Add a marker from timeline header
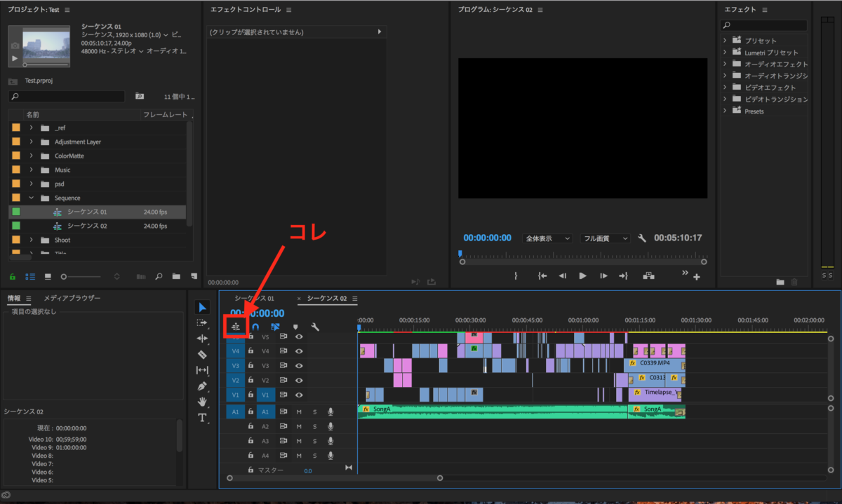 295,327
